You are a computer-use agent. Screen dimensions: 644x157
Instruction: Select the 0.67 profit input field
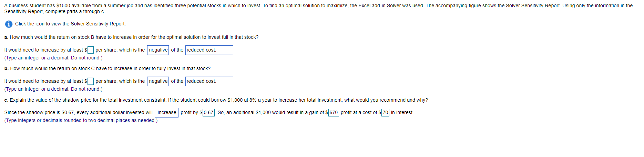pyautogui.click(x=208, y=113)
